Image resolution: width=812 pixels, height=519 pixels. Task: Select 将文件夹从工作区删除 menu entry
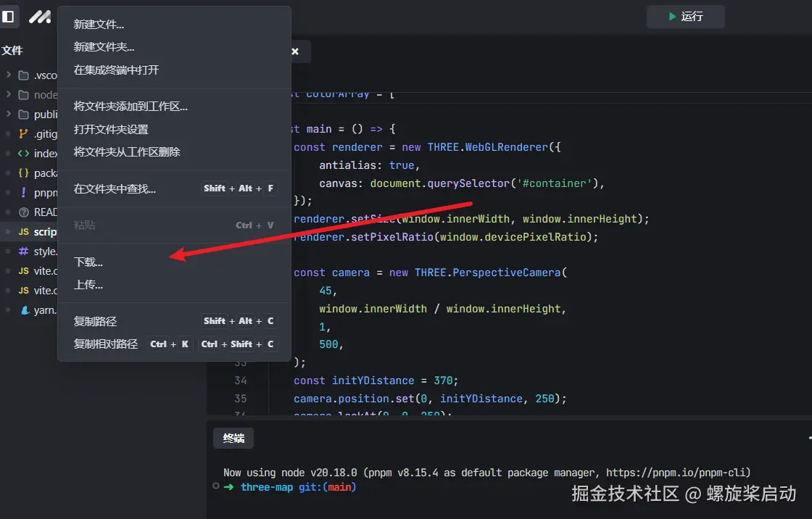(x=174, y=151)
